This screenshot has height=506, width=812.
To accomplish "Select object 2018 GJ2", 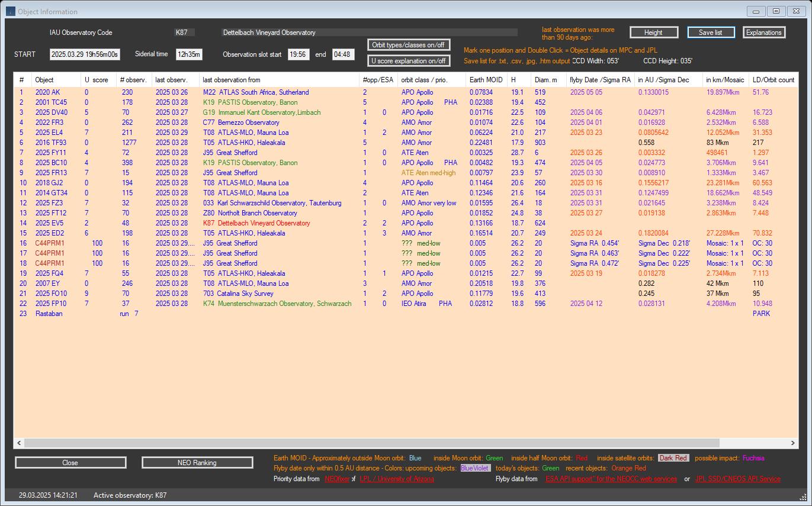I will click(49, 183).
